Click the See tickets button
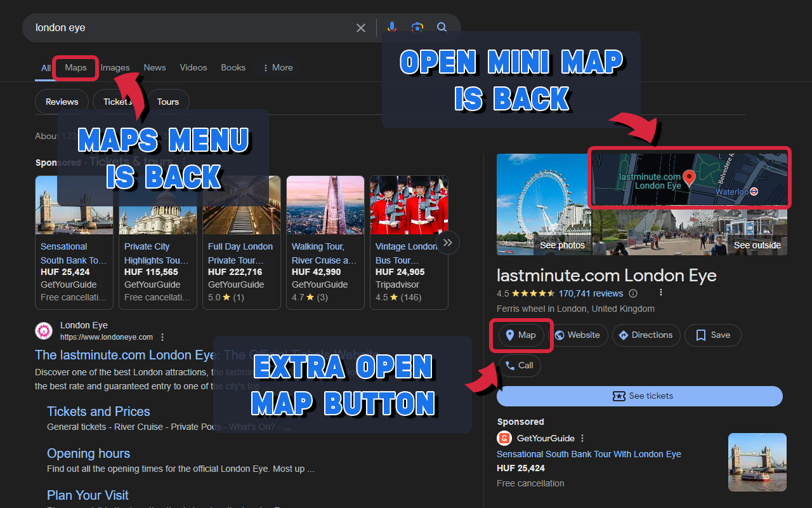The height and width of the screenshot is (508, 812). pyautogui.click(x=639, y=396)
